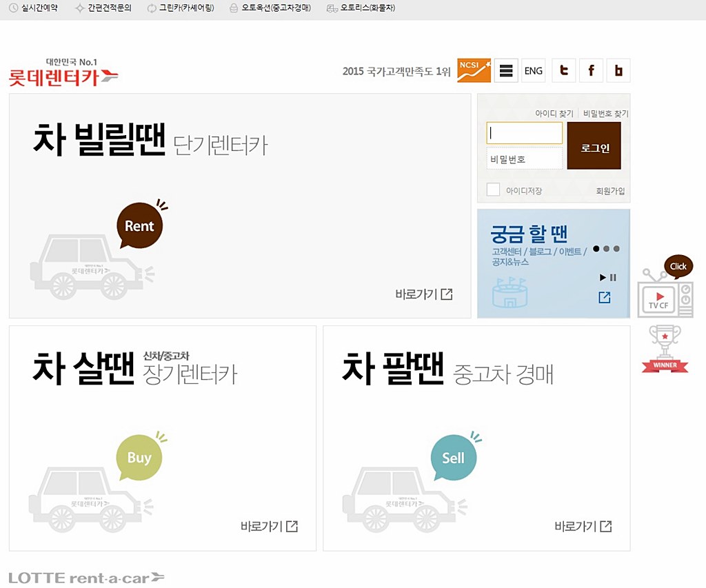The width and height of the screenshot is (706, 588).
Task: Click the blue external-link icon in banner
Action: tap(604, 297)
